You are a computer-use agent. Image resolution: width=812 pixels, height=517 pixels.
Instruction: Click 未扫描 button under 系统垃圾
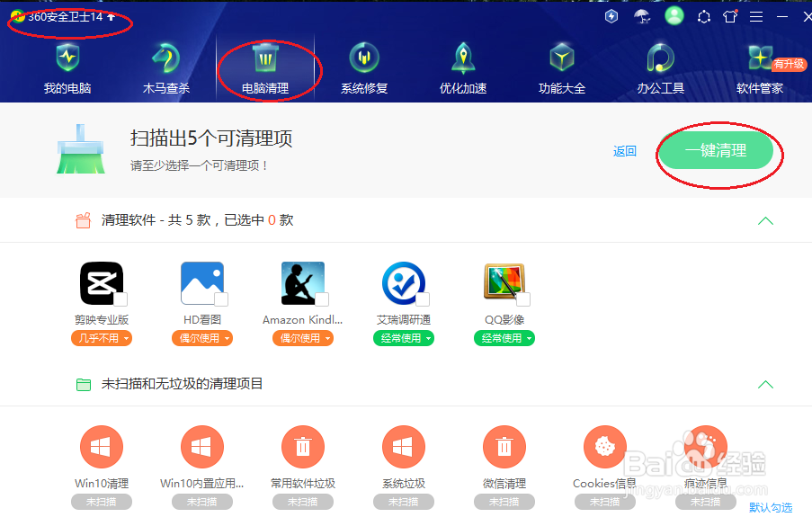[x=404, y=502]
